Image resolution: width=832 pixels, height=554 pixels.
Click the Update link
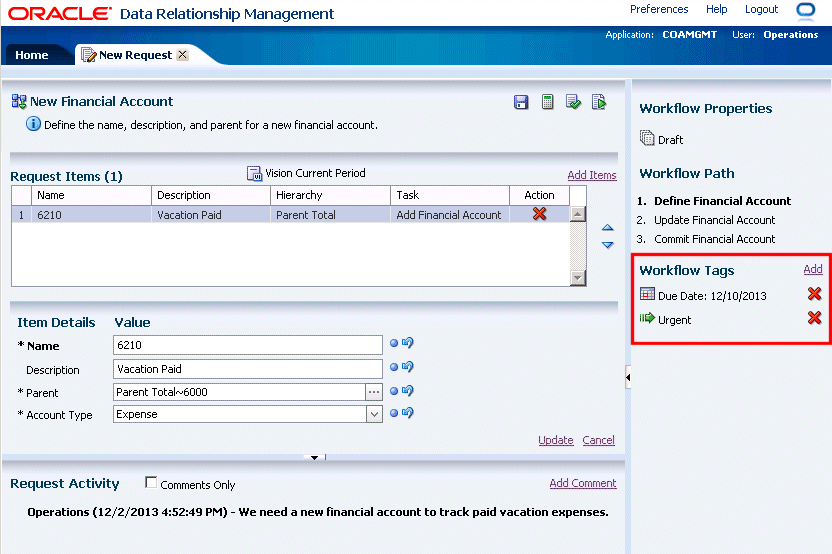pyautogui.click(x=556, y=440)
